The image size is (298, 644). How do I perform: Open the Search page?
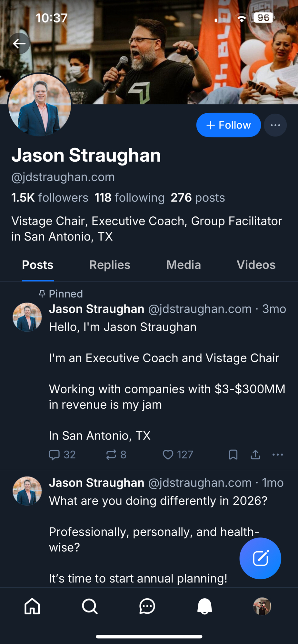pos(90,606)
